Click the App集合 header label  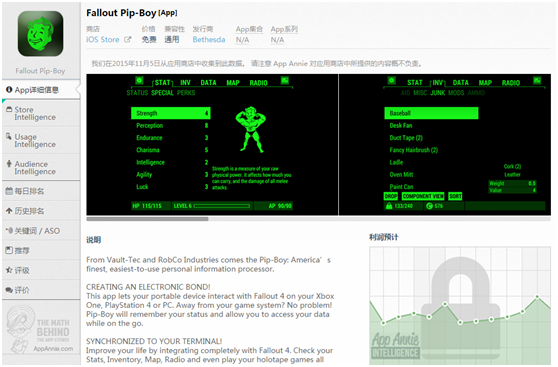(x=249, y=29)
